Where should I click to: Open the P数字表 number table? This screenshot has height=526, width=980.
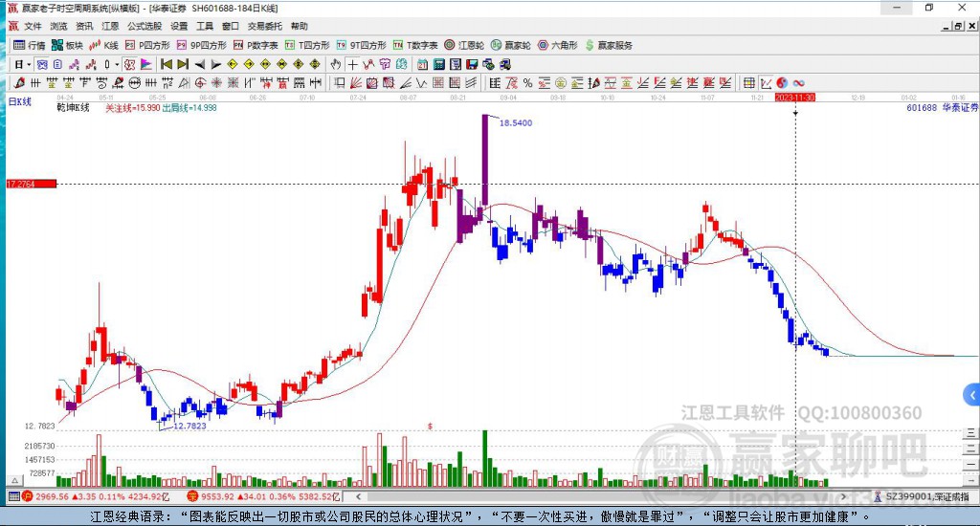coord(256,45)
